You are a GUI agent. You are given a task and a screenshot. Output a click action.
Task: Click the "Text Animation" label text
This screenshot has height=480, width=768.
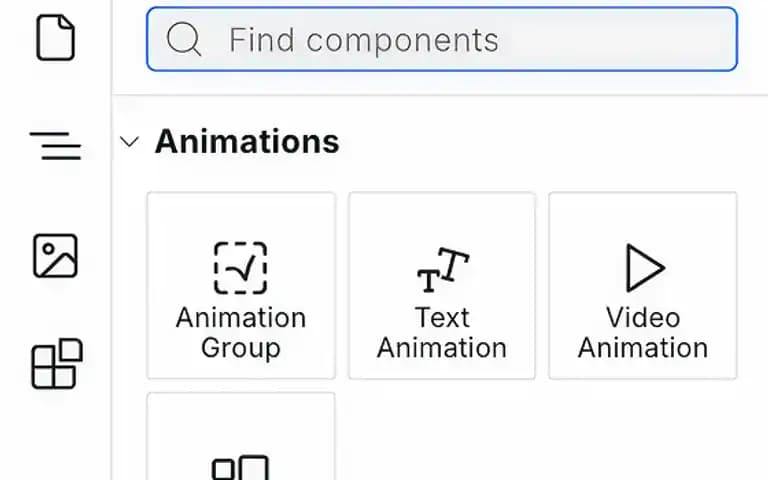click(442, 333)
